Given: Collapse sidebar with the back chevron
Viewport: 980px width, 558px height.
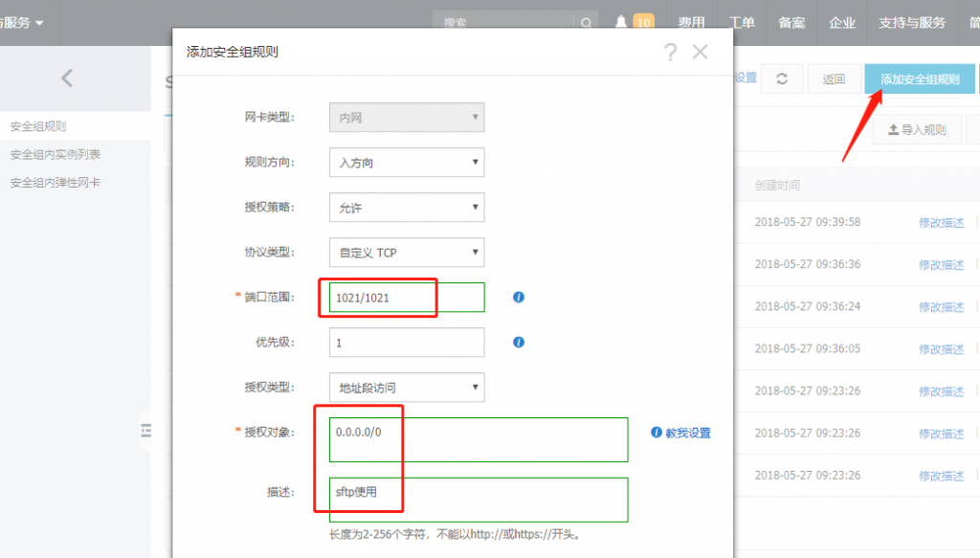Looking at the screenshot, I should click(x=67, y=78).
